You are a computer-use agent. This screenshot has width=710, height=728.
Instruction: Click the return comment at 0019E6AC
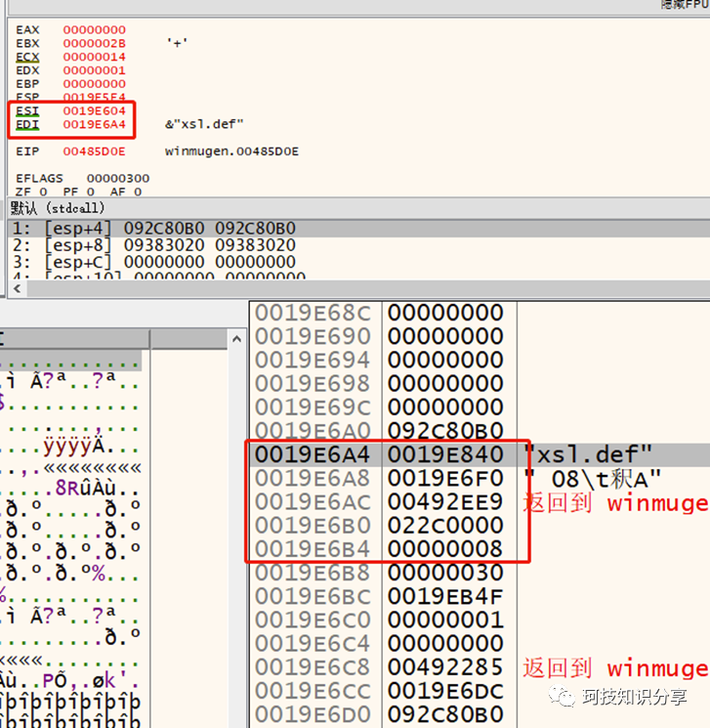coord(616,503)
